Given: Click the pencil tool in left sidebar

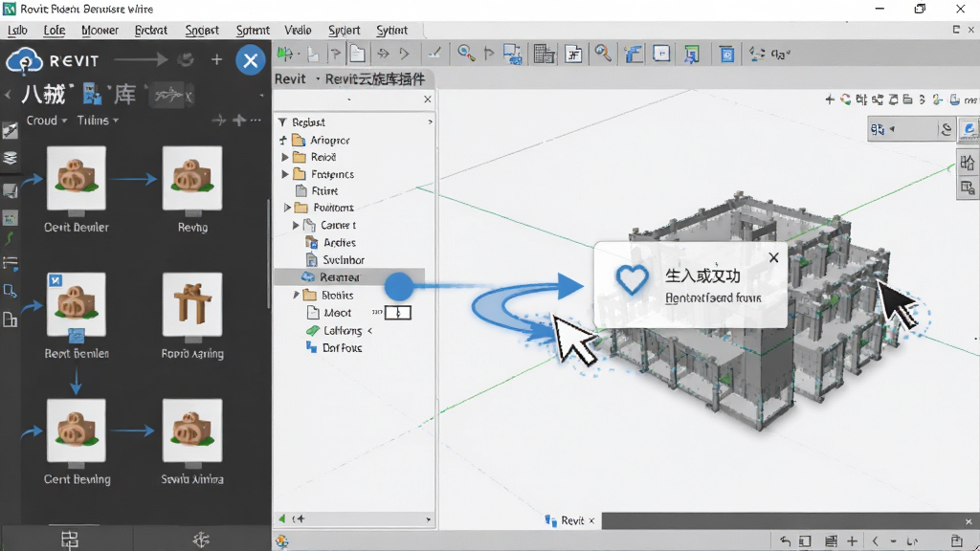Looking at the screenshot, I should coord(10,130).
